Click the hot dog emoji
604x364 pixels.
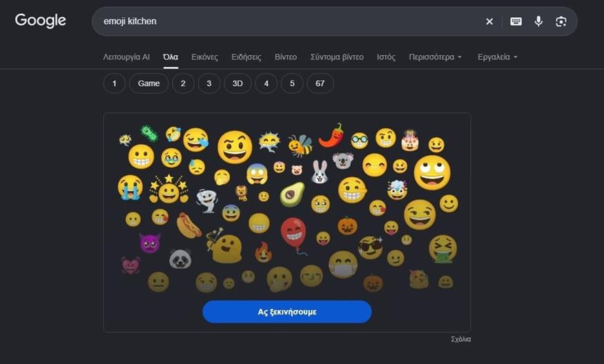(188, 225)
